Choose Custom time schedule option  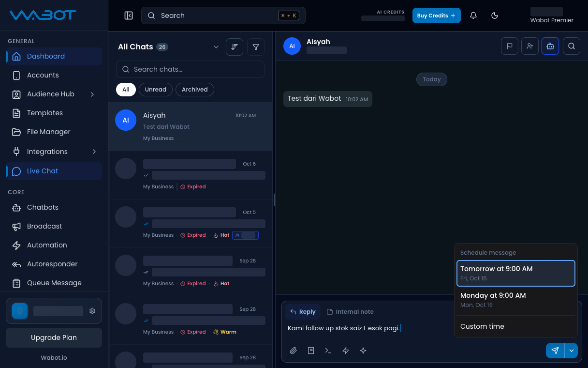click(x=516, y=326)
